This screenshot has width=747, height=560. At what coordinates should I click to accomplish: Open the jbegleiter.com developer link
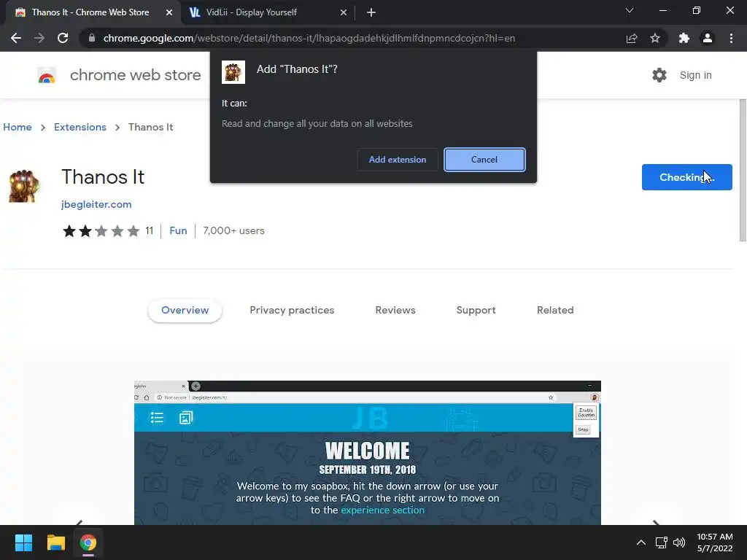point(96,204)
